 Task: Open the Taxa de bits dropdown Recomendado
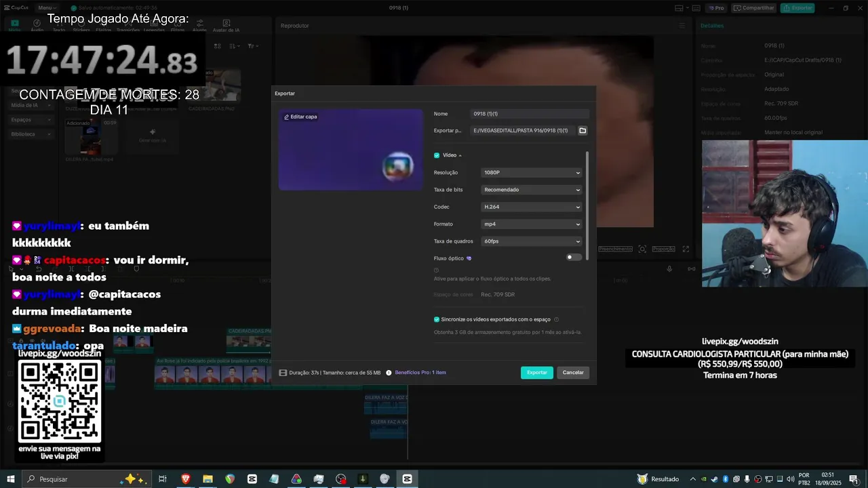532,190
